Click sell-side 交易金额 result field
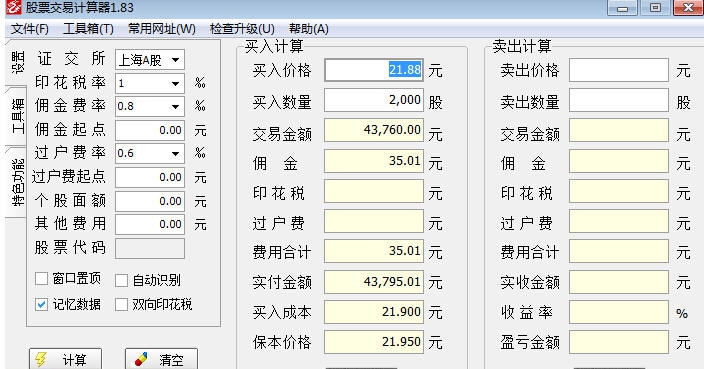 pos(619,130)
